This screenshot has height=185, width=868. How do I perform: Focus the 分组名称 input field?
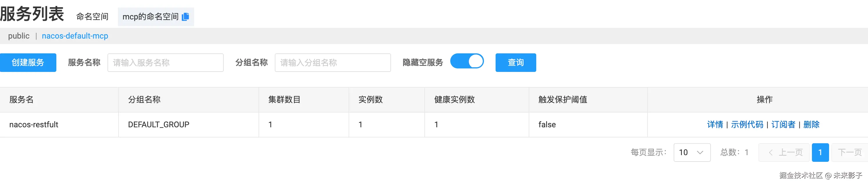pyautogui.click(x=333, y=63)
